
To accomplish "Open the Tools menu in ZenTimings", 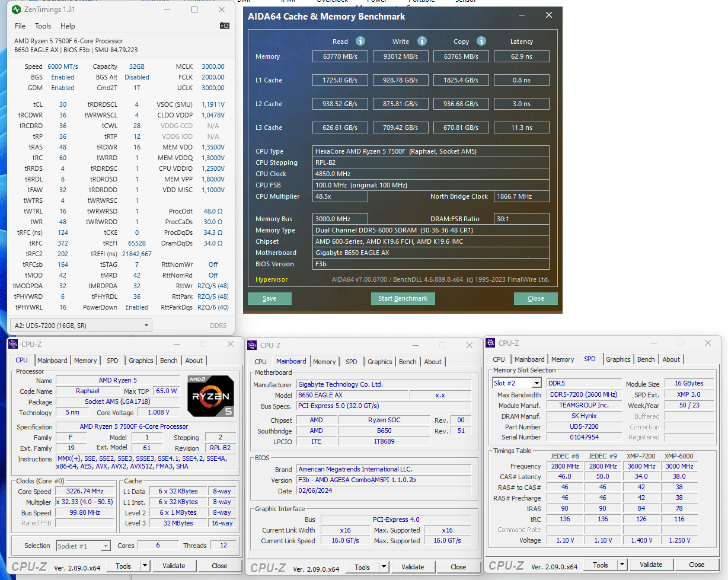I will point(43,26).
